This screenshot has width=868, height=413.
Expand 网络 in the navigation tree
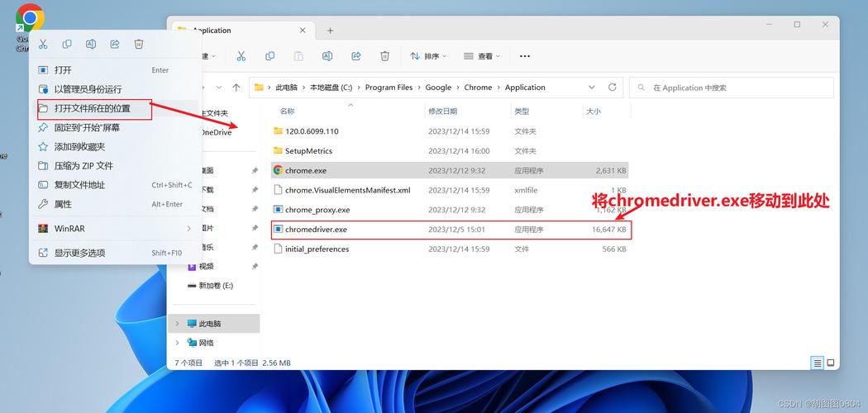pos(177,343)
